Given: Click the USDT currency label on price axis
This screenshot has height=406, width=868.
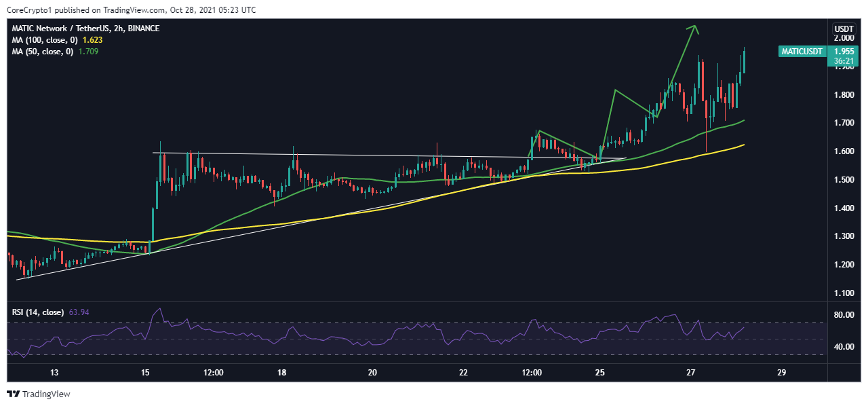Looking at the screenshot, I should click(844, 29).
